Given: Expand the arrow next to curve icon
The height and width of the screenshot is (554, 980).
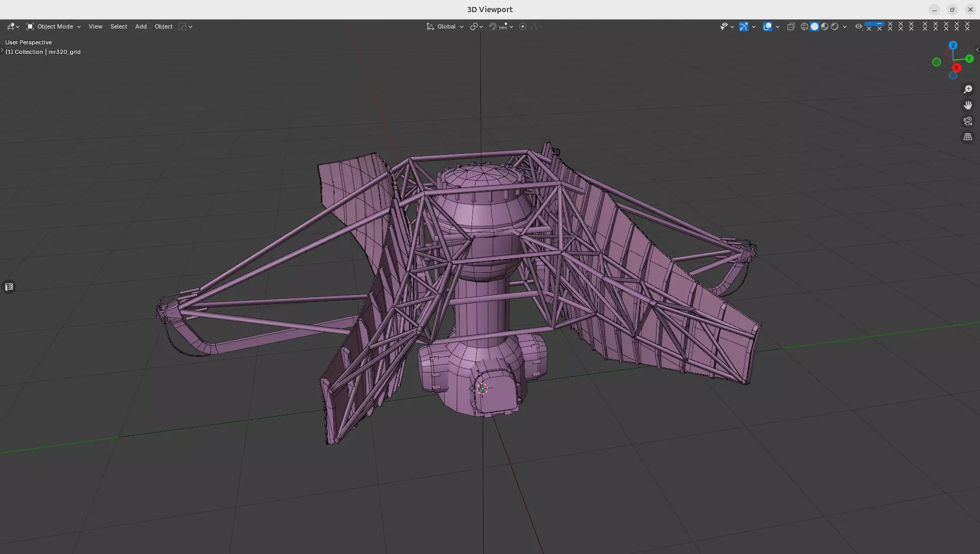Looking at the screenshot, I should point(190,26).
